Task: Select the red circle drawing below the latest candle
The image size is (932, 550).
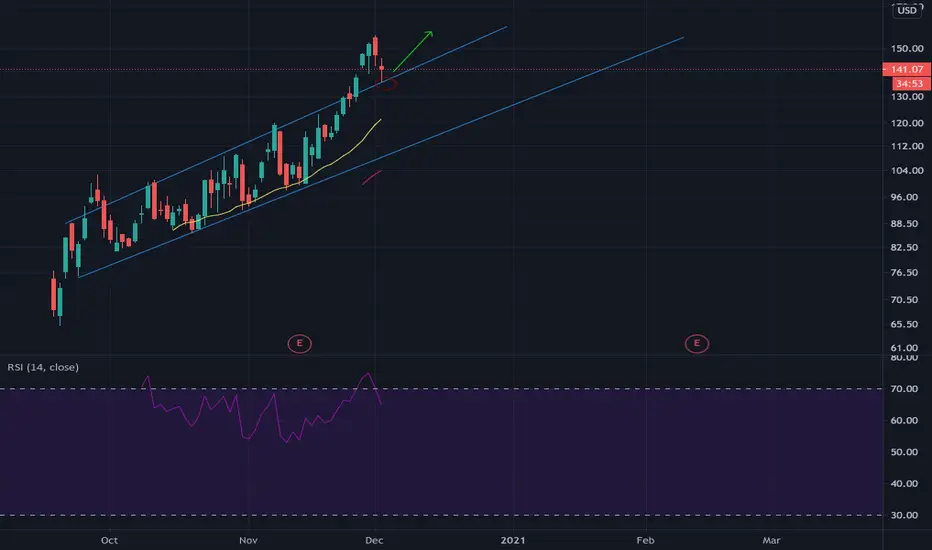Action: 386,85
